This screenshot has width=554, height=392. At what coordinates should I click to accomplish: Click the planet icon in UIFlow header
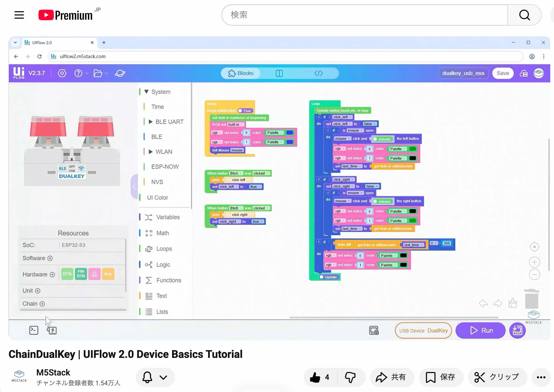pos(120,73)
